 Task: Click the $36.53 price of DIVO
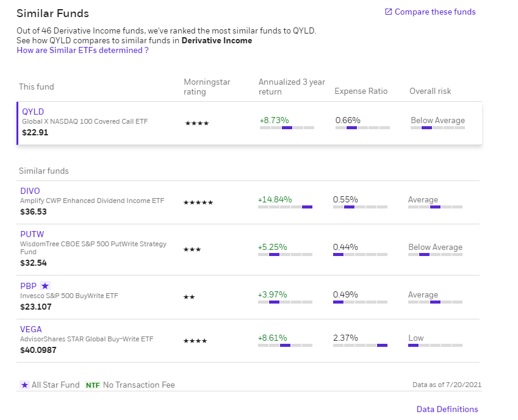(x=34, y=212)
